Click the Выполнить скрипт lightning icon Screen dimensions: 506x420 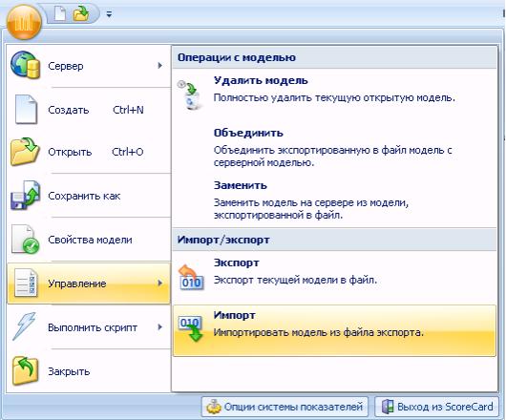tap(25, 326)
